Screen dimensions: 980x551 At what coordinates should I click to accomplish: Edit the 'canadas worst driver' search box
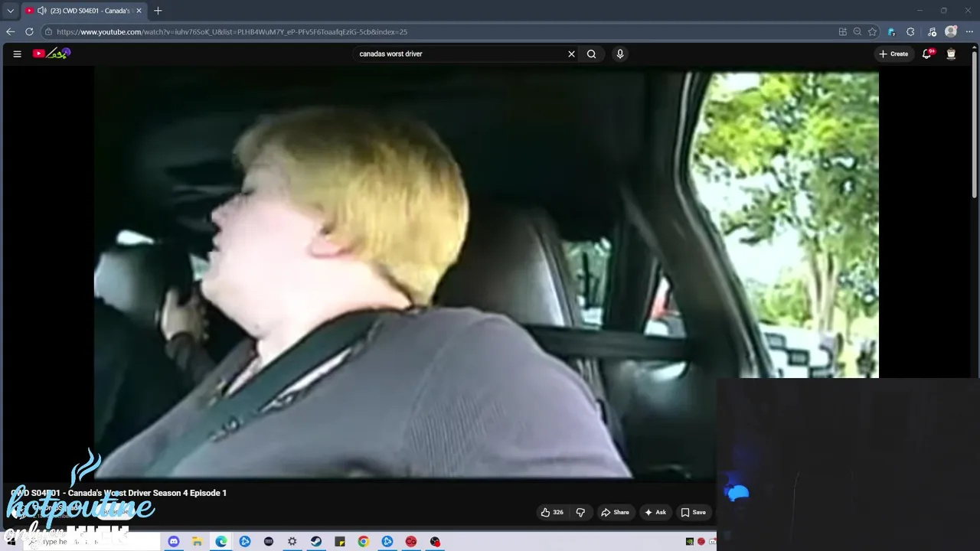point(459,54)
